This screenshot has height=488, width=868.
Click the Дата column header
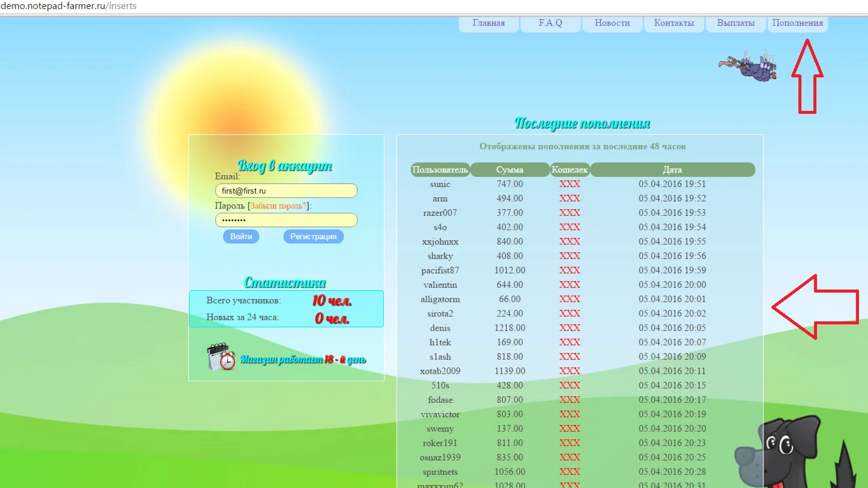(672, 170)
